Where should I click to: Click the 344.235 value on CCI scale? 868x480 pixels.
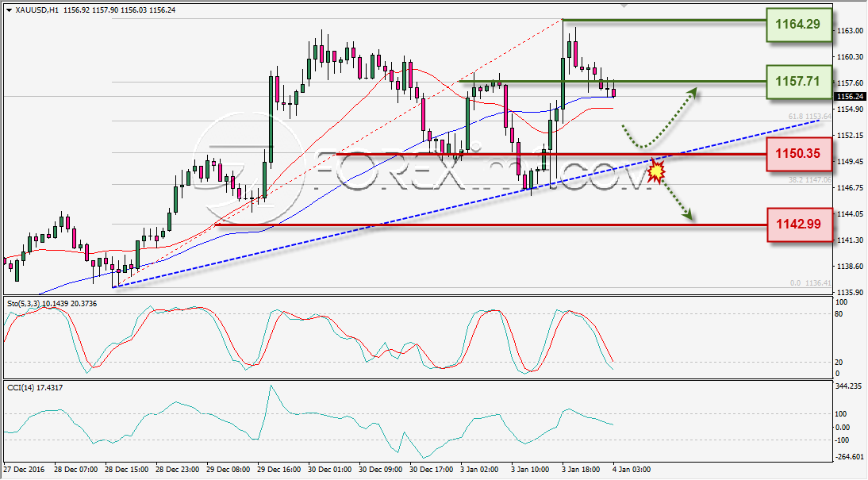(848, 386)
